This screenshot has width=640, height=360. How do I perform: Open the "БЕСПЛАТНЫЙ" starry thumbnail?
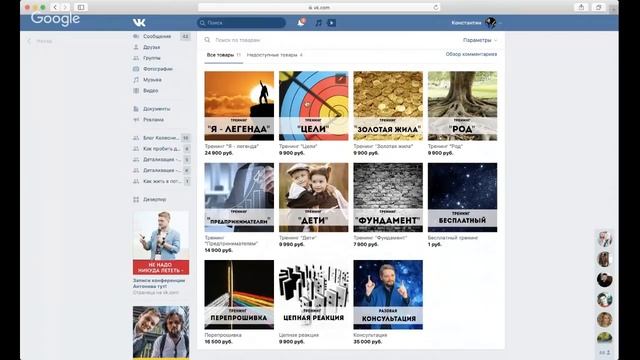[462, 198]
